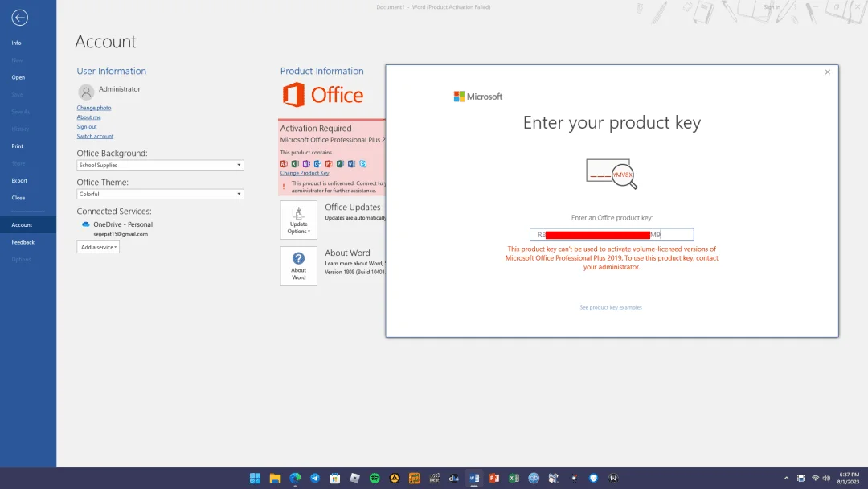868x489 pixels.
Task: Close the Enter your product key dialog
Action: click(828, 72)
